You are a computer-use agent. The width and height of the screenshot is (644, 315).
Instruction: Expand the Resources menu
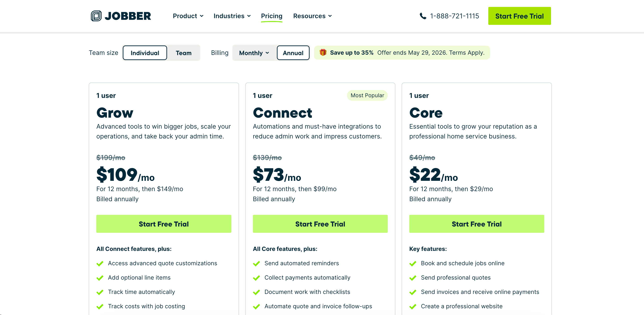pyautogui.click(x=312, y=16)
